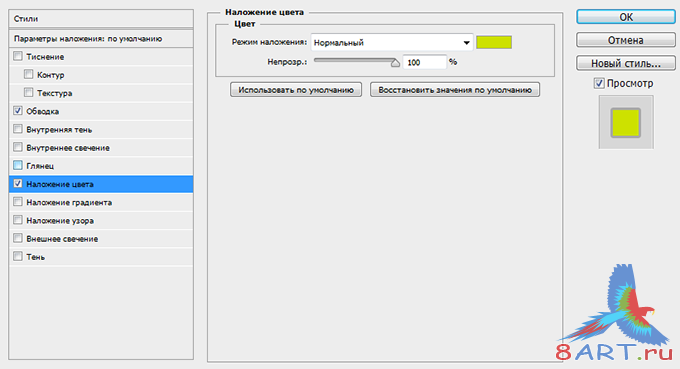Image resolution: width=680 pixels, height=369 pixels.
Task: Enable Внешнее свечение checkbox
Action: tap(18, 238)
